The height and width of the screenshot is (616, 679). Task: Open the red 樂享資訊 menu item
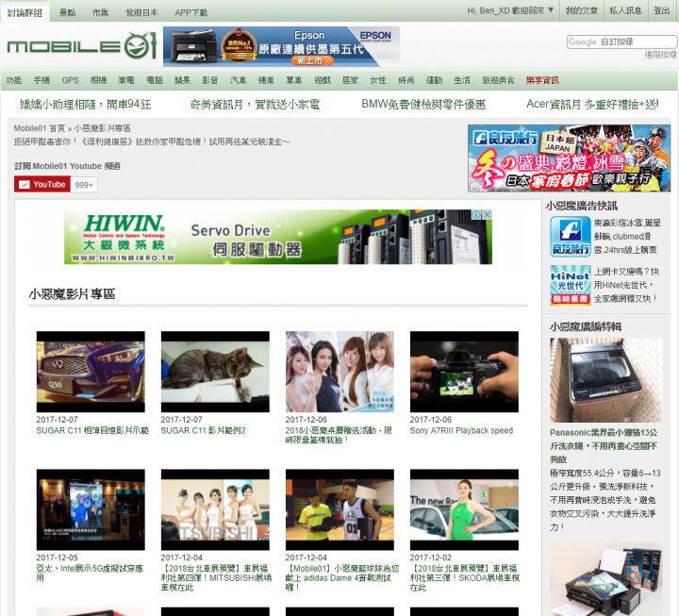pyautogui.click(x=542, y=80)
